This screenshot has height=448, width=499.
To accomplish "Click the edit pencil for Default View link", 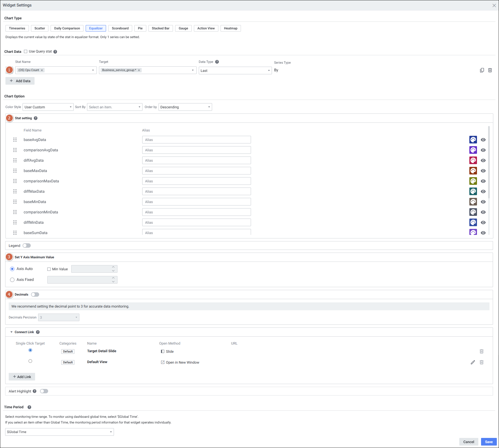I will click(x=473, y=362).
